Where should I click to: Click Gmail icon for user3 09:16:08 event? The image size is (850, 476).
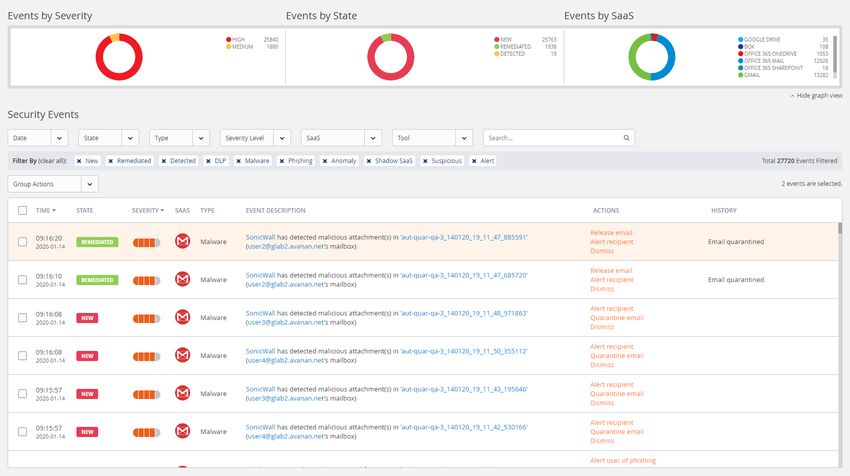coord(183,317)
